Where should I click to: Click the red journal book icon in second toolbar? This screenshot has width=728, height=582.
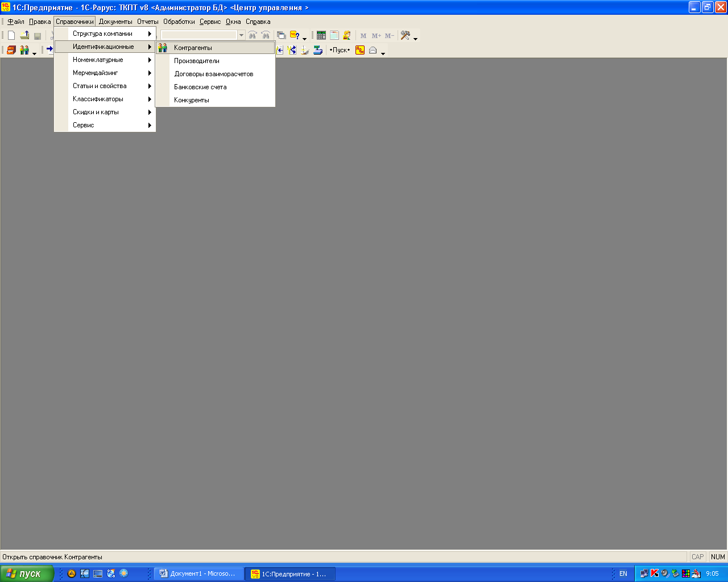point(11,50)
